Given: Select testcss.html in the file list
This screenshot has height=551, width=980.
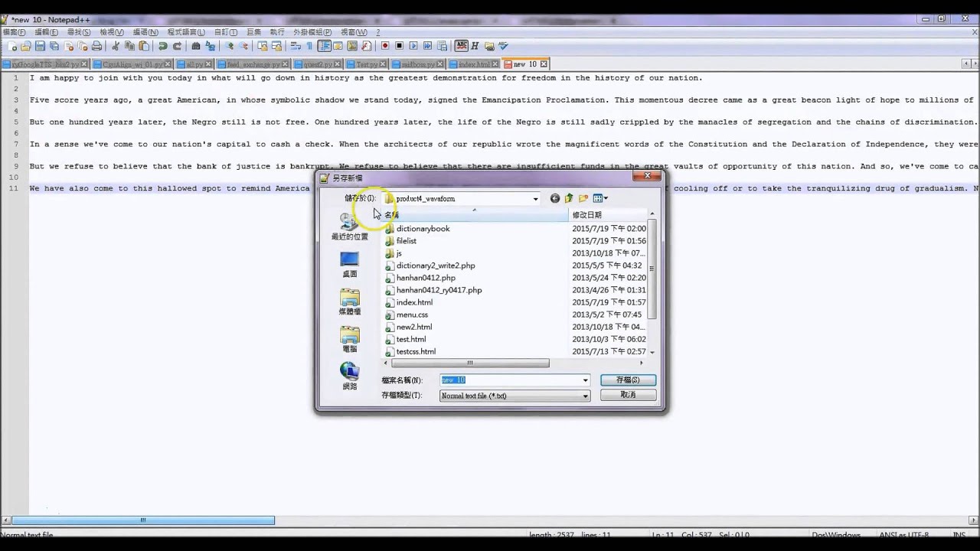Looking at the screenshot, I should (x=416, y=351).
